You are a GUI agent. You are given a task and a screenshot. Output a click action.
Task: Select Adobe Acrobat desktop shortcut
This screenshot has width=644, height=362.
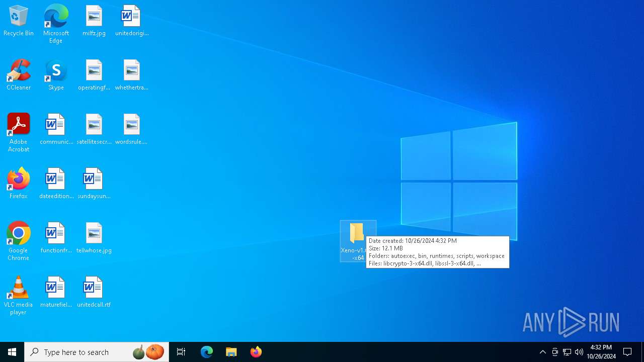(x=19, y=133)
